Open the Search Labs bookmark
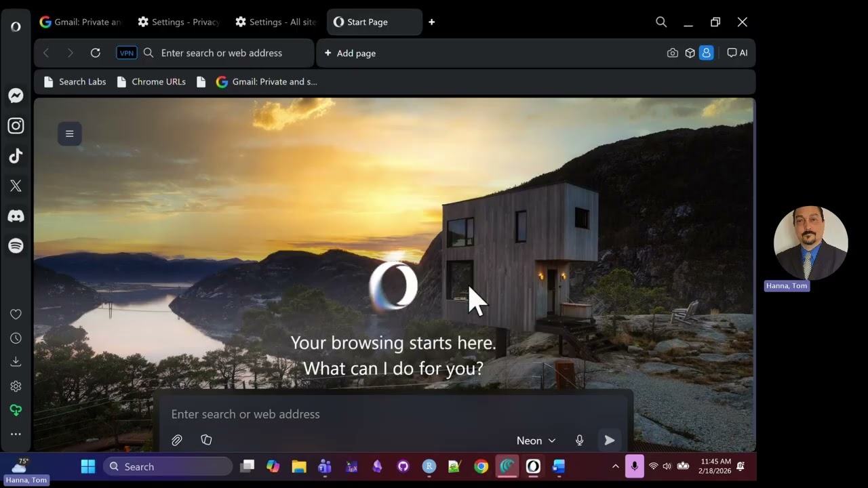This screenshot has height=488, width=868. 75,82
